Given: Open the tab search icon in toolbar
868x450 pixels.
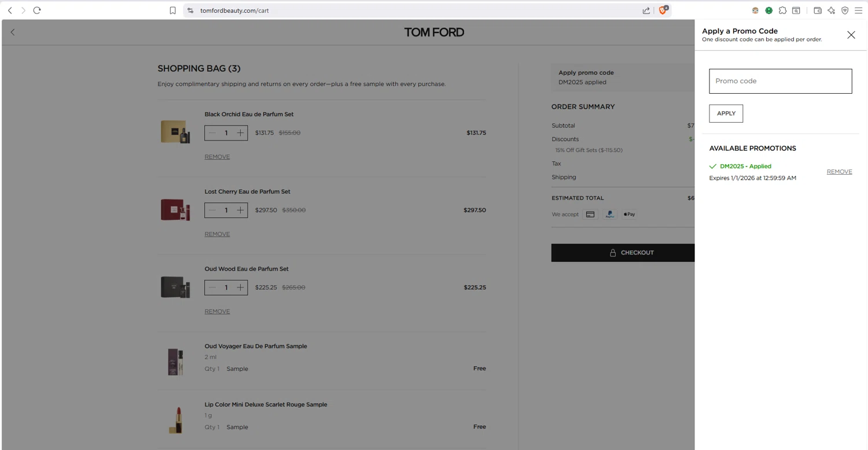Looking at the screenshot, I should point(796,10).
